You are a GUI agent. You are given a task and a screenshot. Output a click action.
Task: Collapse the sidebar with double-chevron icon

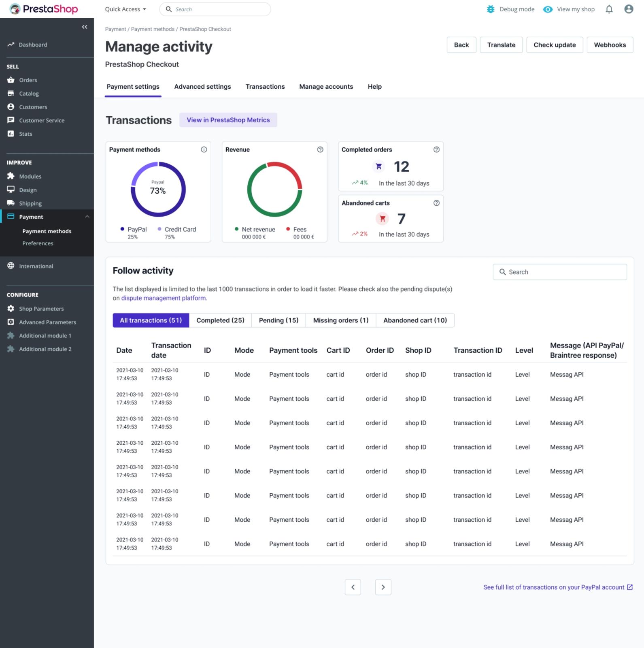tap(85, 27)
